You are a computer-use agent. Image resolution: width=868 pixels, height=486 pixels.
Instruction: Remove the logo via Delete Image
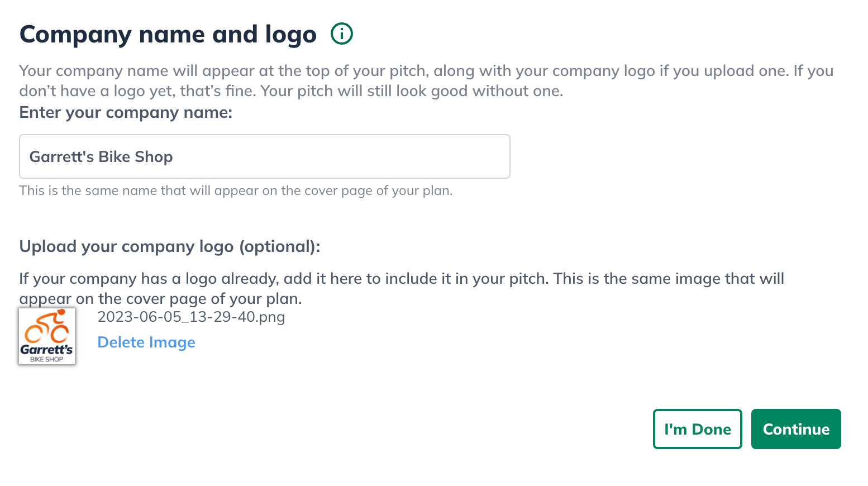[146, 342]
